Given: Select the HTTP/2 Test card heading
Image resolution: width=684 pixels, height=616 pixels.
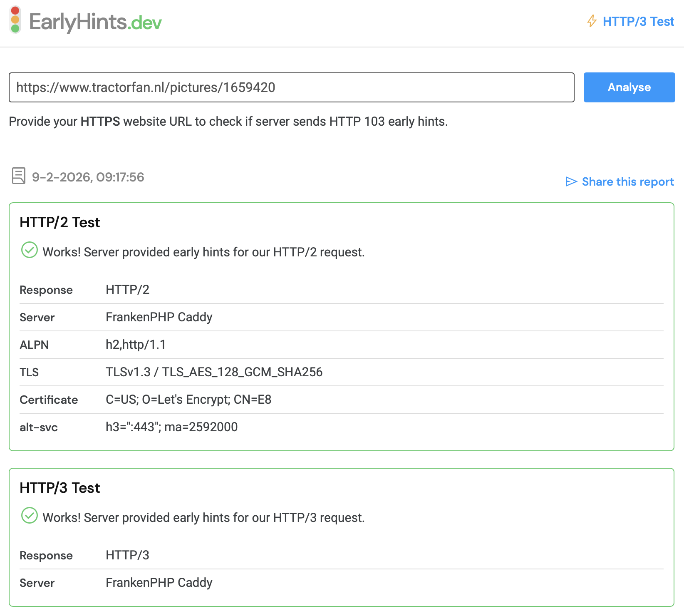Looking at the screenshot, I should pyautogui.click(x=60, y=223).
